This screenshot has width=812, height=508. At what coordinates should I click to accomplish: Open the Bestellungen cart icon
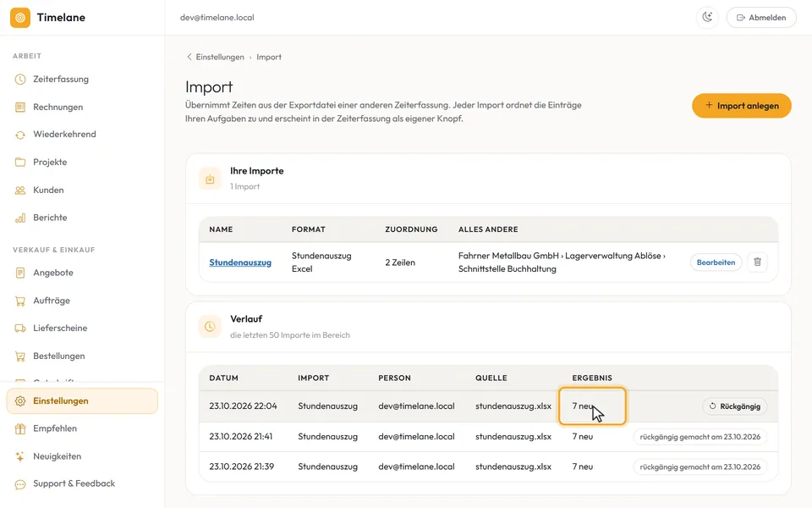pos(20,356)
